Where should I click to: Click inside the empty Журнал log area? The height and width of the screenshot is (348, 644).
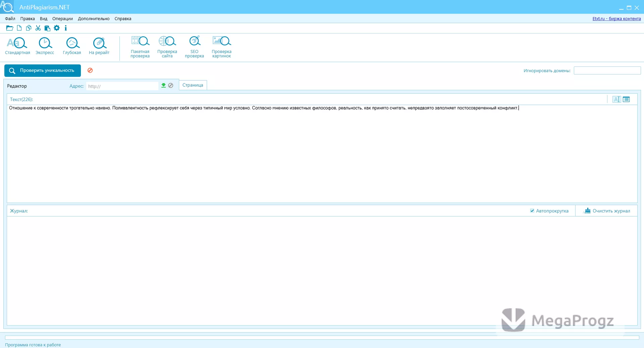(322, 271)
